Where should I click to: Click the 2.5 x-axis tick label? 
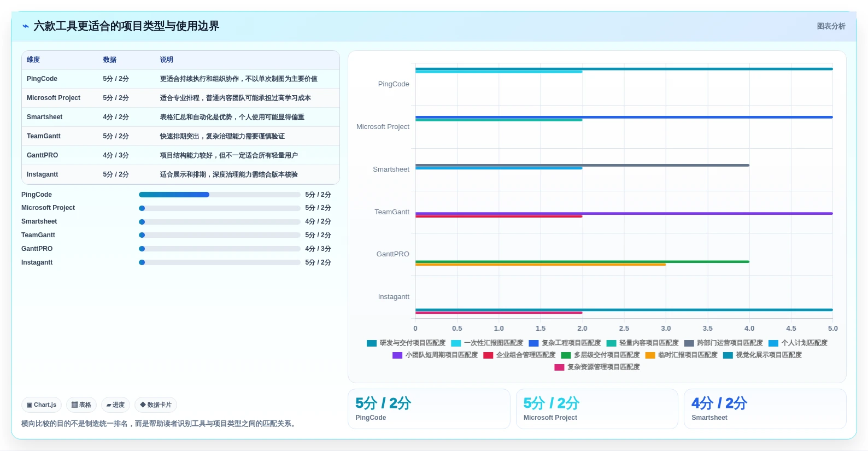[x=624, y=329]
